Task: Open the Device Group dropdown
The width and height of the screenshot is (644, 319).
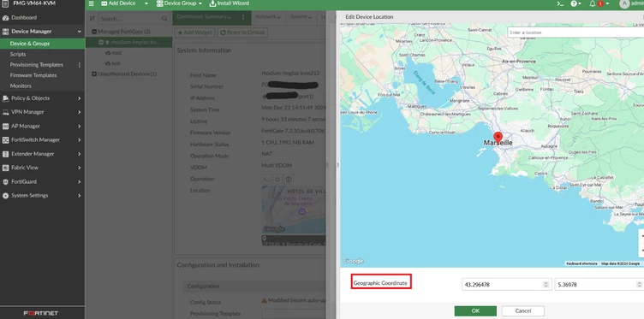Action: click(x=179, y=3)
